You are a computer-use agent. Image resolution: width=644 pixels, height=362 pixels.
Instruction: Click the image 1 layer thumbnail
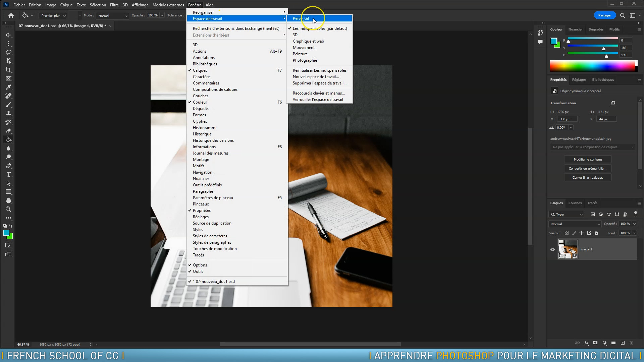point(568,249)
